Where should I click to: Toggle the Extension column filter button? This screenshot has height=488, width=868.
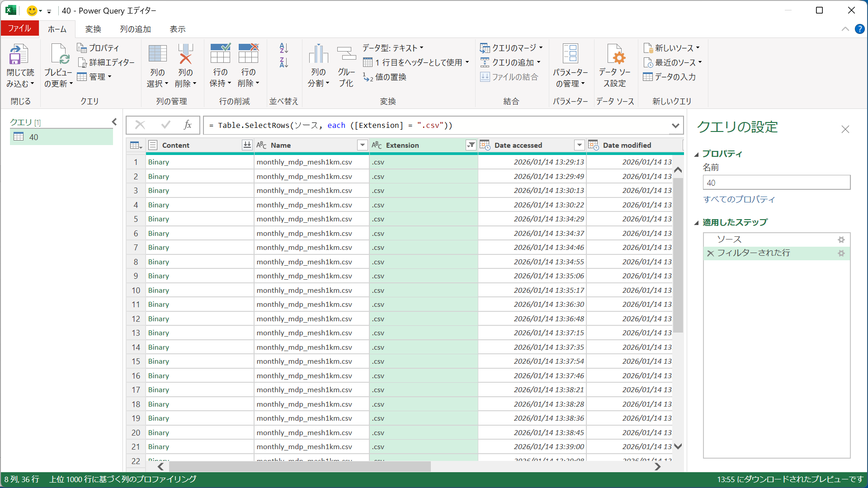tap(471, 145)
